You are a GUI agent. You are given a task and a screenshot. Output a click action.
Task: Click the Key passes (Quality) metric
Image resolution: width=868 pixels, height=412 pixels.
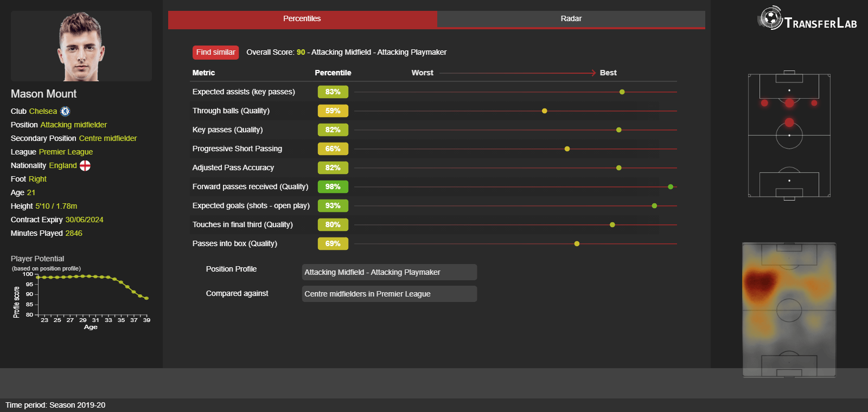(228, 130)
